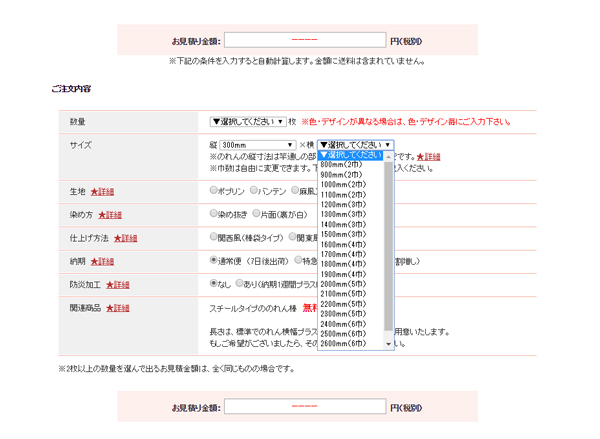Click the top お見積り金額 field
The width and height of the screenshot is (600, 439).
305,40
